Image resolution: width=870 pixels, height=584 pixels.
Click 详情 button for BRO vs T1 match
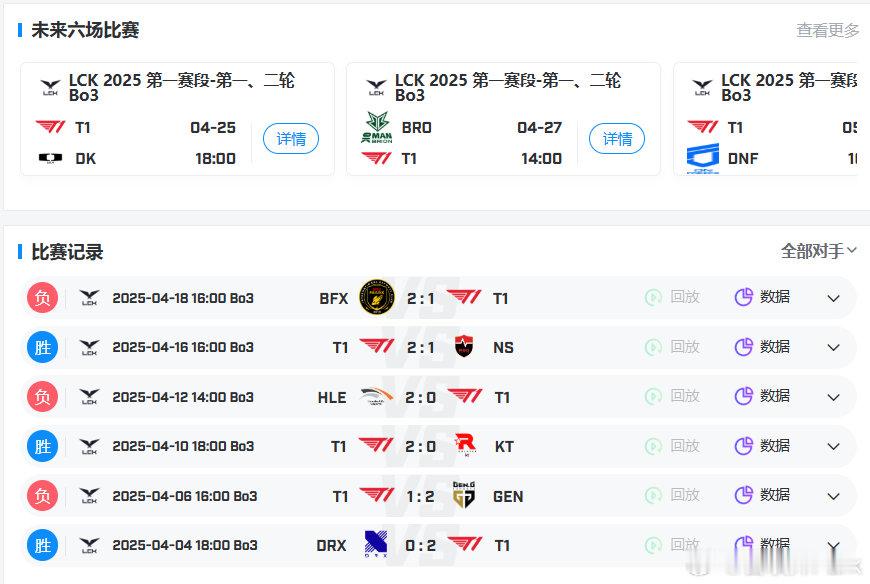point(617,139)
